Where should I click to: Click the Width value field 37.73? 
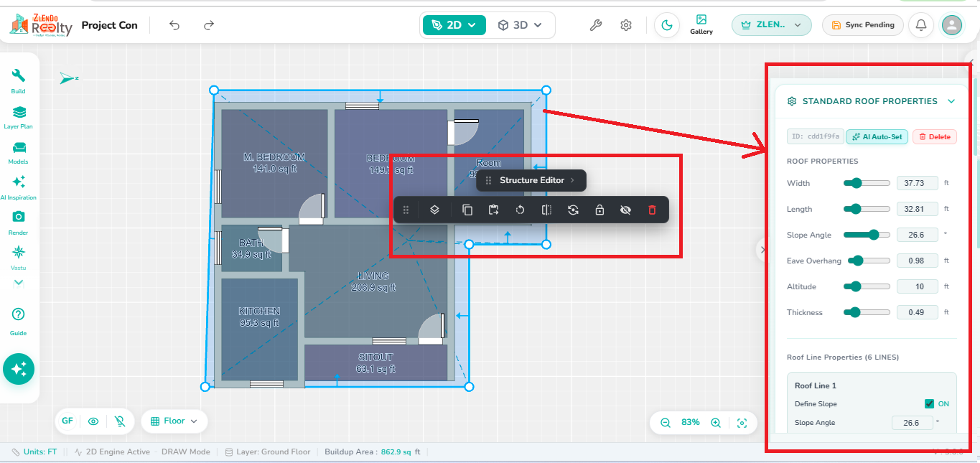pyautogui.click(x=918, y=183)
